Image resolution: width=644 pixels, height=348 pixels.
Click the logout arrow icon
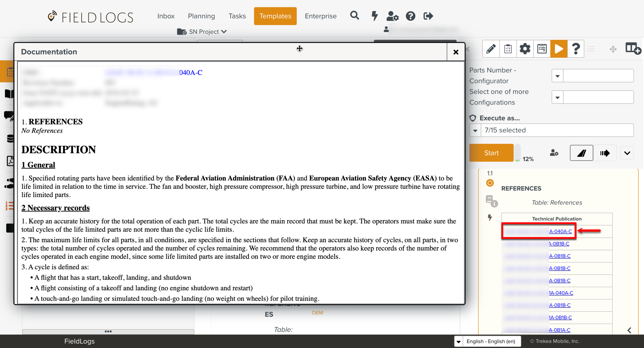(x=428, y=16)
